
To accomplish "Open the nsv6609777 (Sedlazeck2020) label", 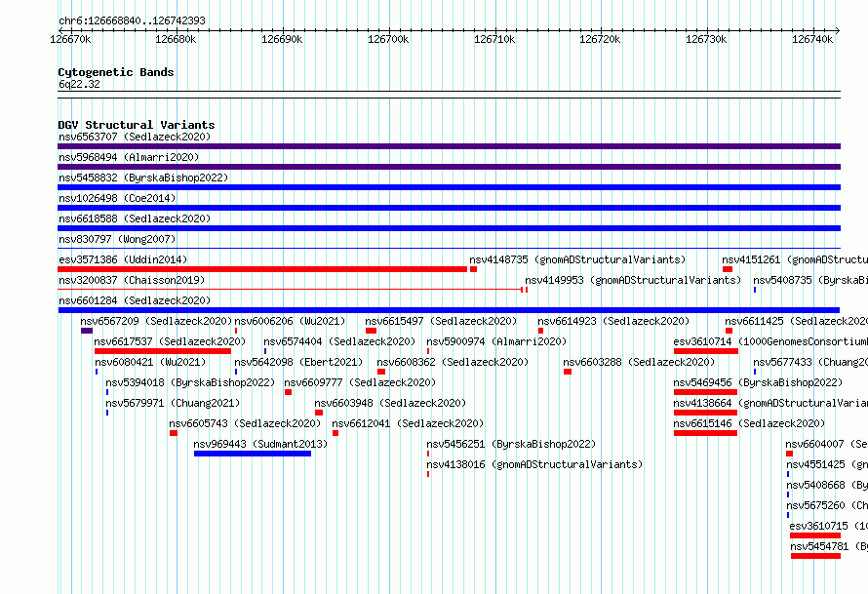I will point(361,382).
